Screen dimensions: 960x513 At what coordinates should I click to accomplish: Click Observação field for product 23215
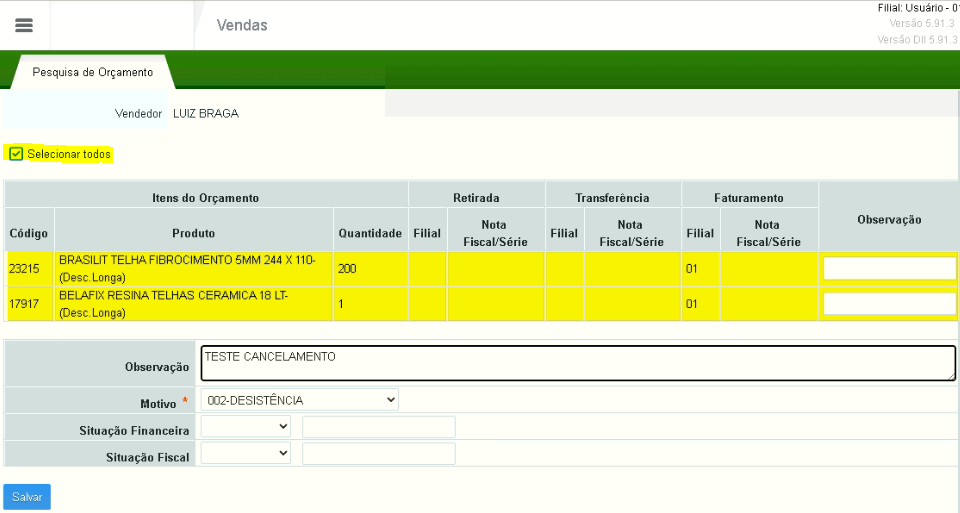[x=889, y=268]
